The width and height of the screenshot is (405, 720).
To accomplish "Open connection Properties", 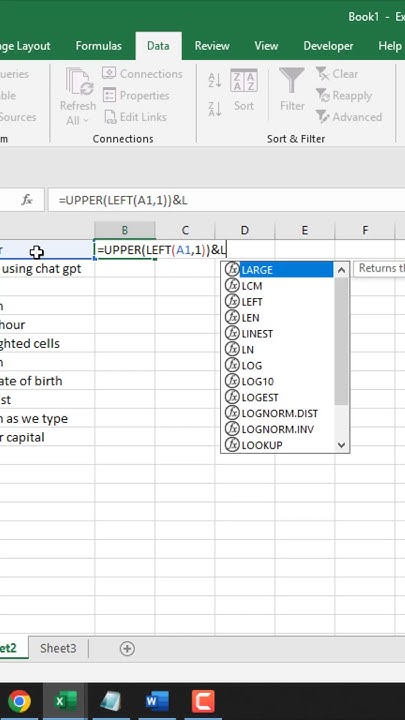I will click(x=136, y=96).
